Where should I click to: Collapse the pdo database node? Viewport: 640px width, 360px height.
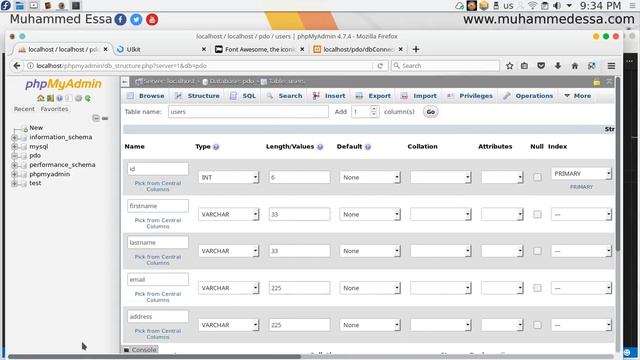(14, 156)
